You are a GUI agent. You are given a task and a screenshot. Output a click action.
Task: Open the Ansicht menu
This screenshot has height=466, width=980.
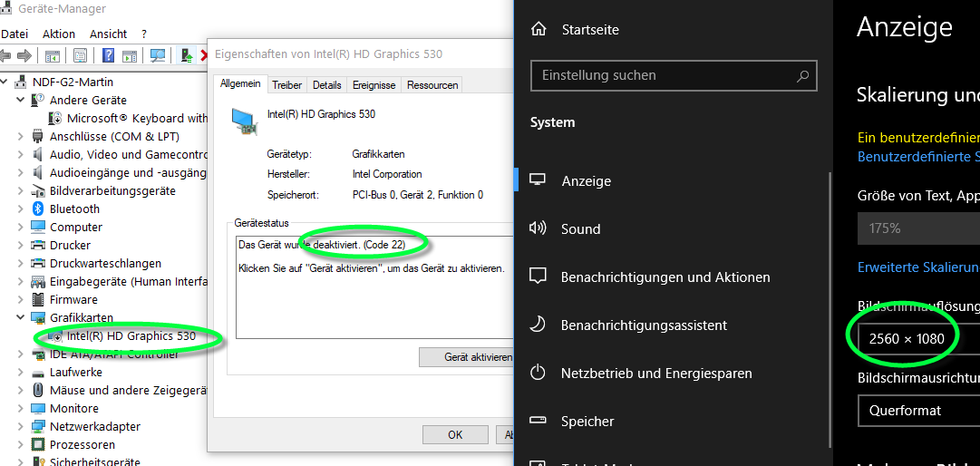point(108,34)
